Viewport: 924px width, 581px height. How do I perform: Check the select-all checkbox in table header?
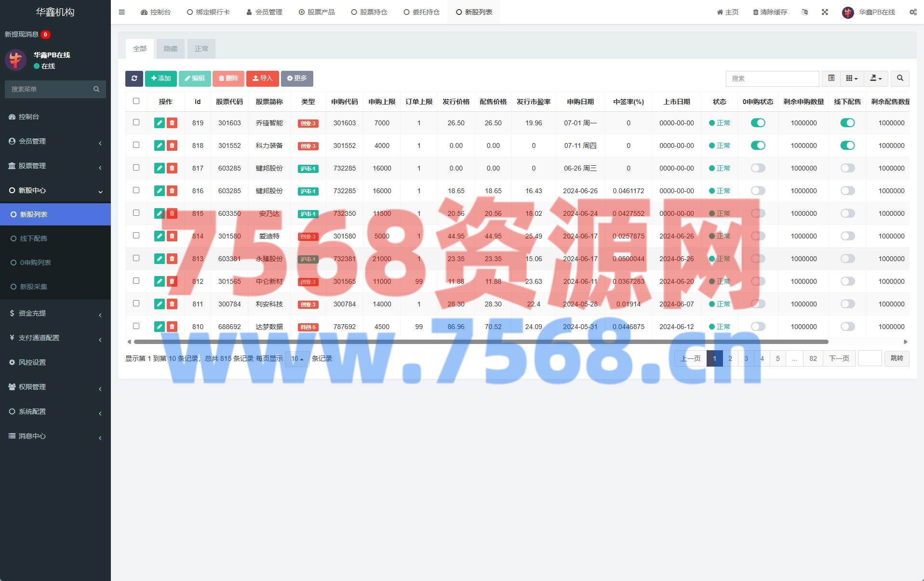tap(136, 101)
